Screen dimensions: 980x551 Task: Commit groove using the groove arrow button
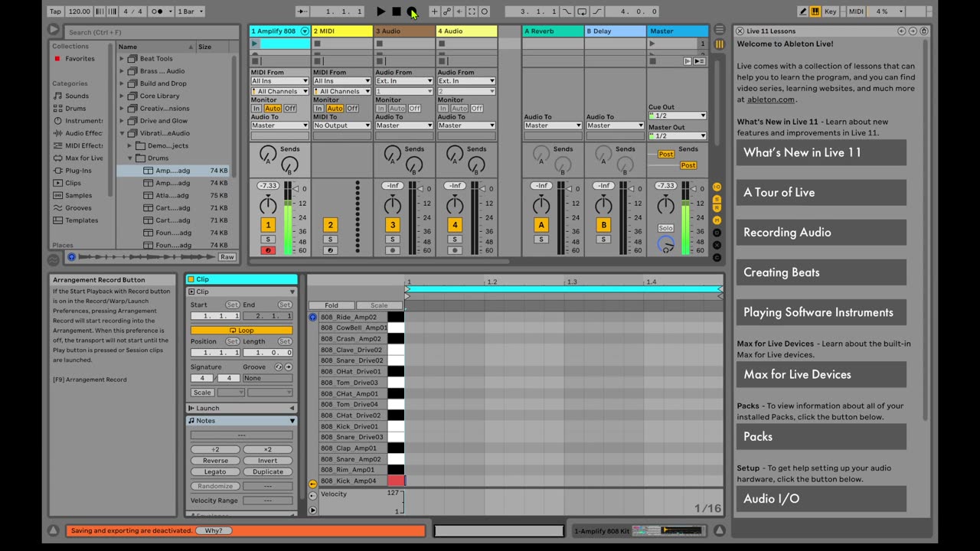[289, 367]
